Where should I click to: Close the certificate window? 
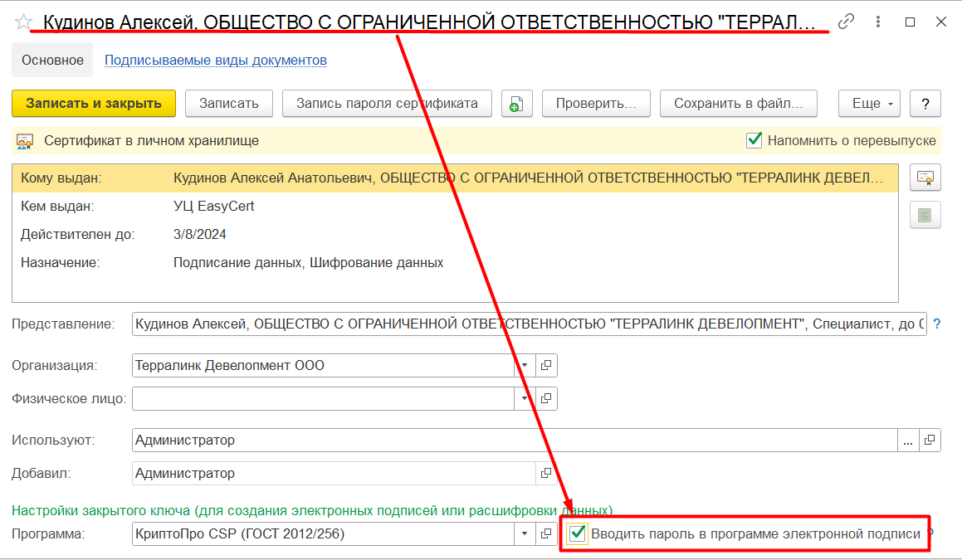[x=941, y=22]
